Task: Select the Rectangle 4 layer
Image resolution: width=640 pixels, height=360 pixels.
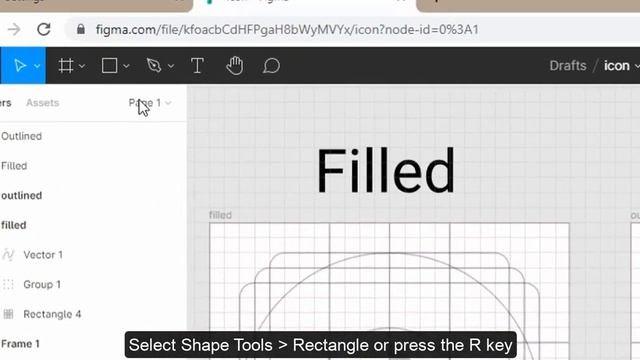Action: [x=52, y=314]
